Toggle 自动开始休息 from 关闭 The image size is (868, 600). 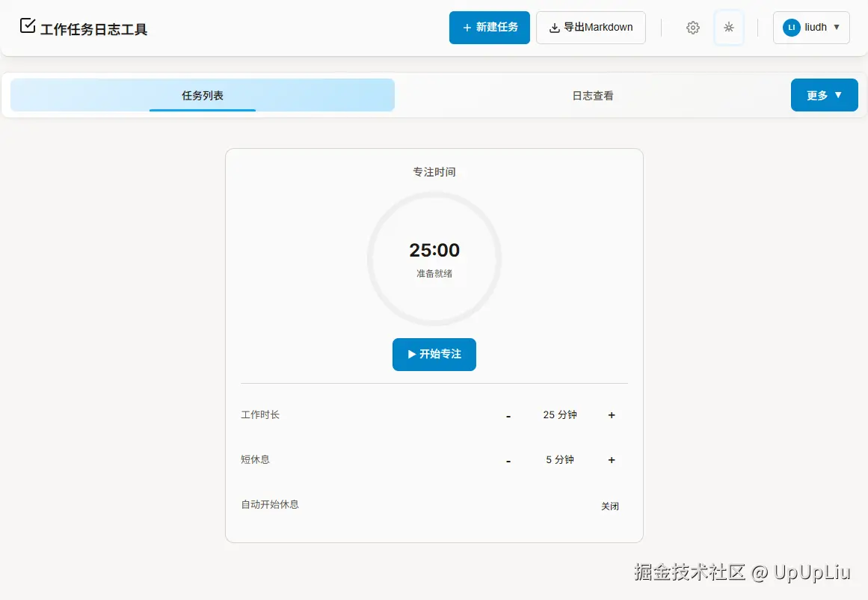point(610,506)
